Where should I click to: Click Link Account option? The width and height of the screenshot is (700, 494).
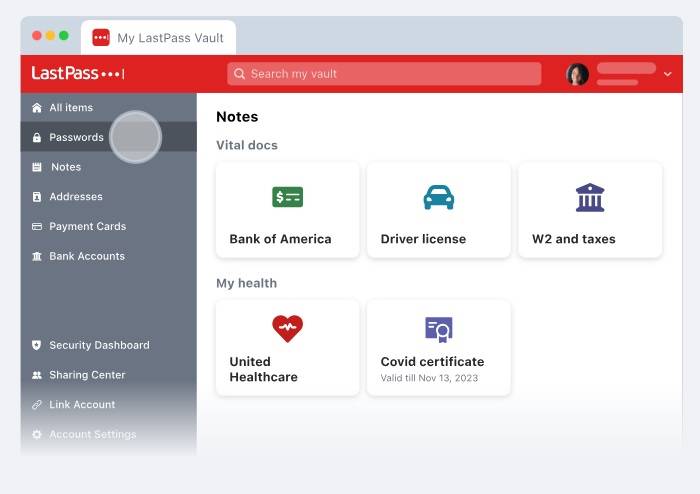[x=109, y=404]
